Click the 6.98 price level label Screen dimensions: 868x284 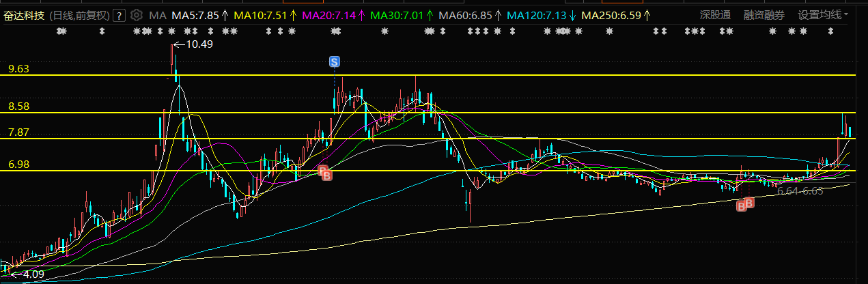(x=18, y=165)
